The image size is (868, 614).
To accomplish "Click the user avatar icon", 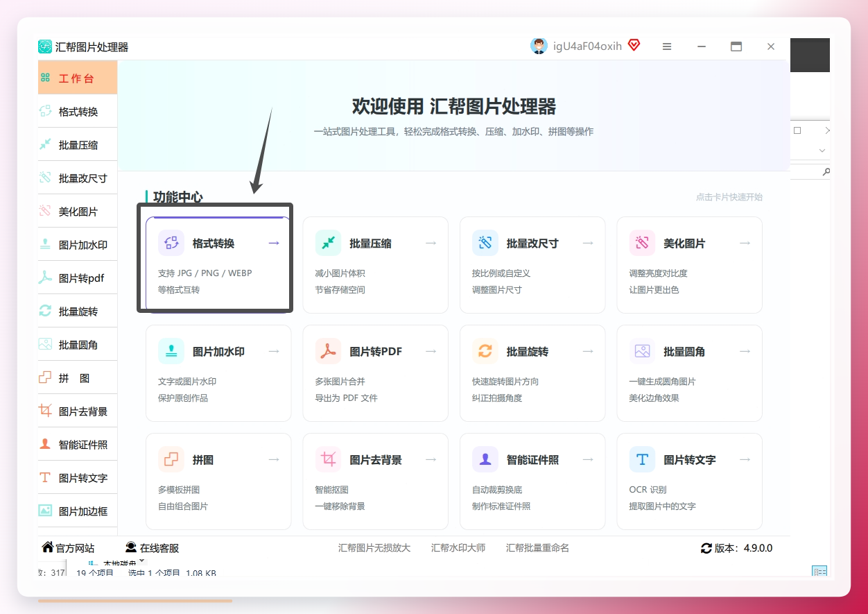I will (x=539, y=46).
